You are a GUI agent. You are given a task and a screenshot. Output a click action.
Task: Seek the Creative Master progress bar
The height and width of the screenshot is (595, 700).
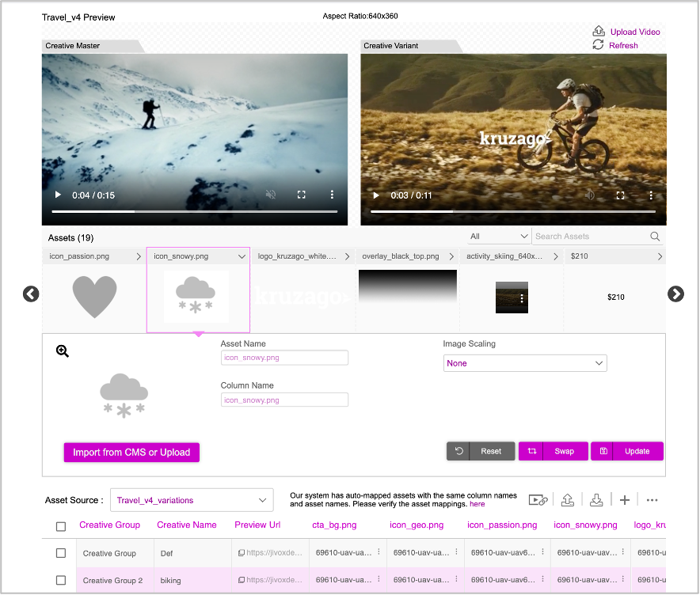[x=195, y=211]
